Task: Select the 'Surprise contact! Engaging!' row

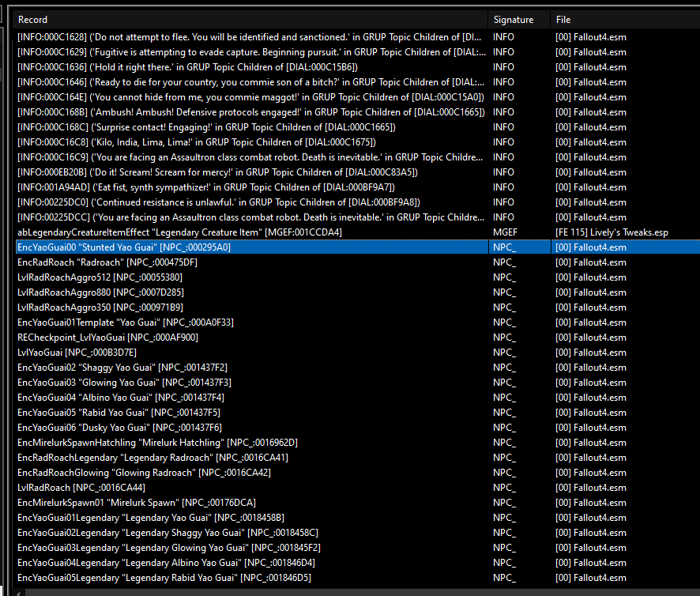Action: click(357, 127)
